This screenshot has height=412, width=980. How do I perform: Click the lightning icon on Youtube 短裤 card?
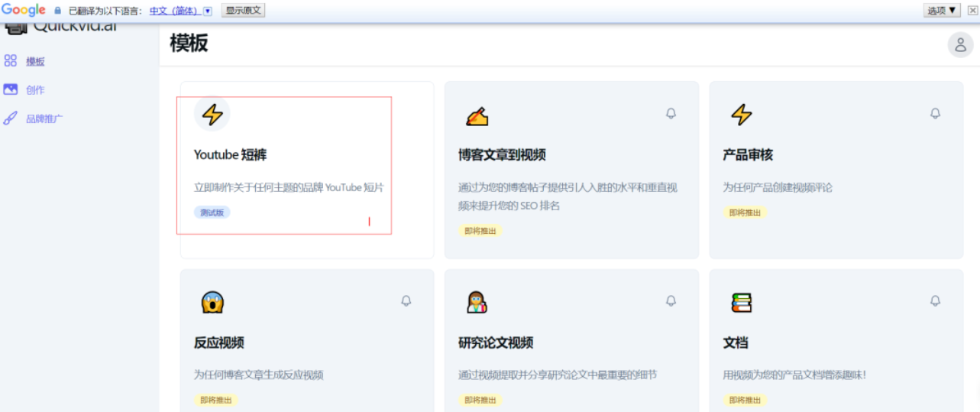(x=212, y=115)
